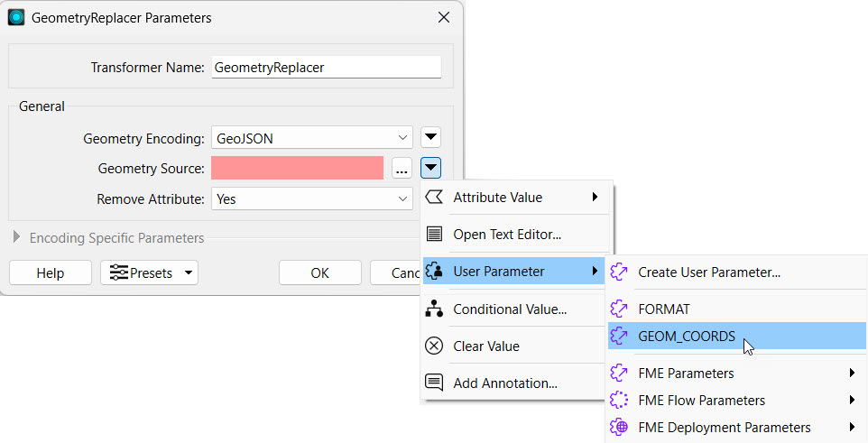The height and width of the screenshot is (443, 868).
Task: Click the Add Annotation speech bubble icon
Action: pyautogui.click(x=434, y=383)
